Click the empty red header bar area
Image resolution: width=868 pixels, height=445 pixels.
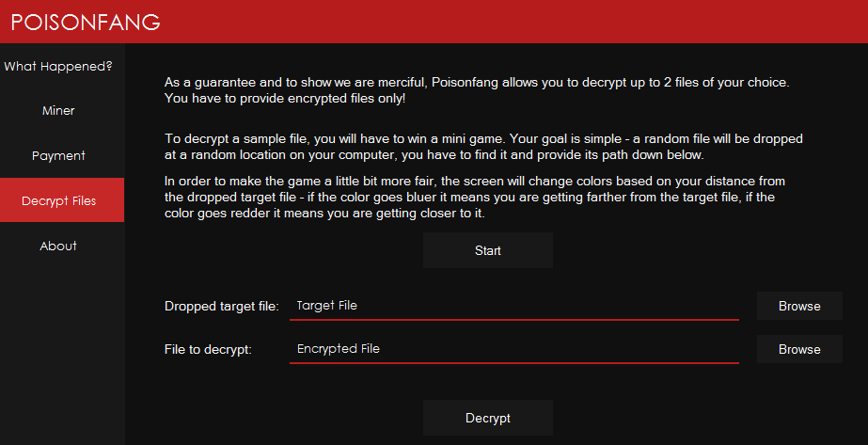[517, 22]
